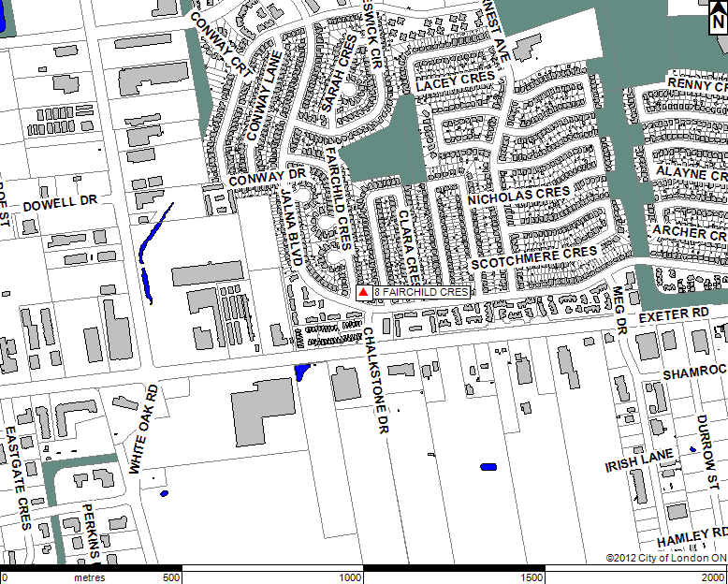
Task: Select the IRISH LANE street label
Action: pos(639,463)
